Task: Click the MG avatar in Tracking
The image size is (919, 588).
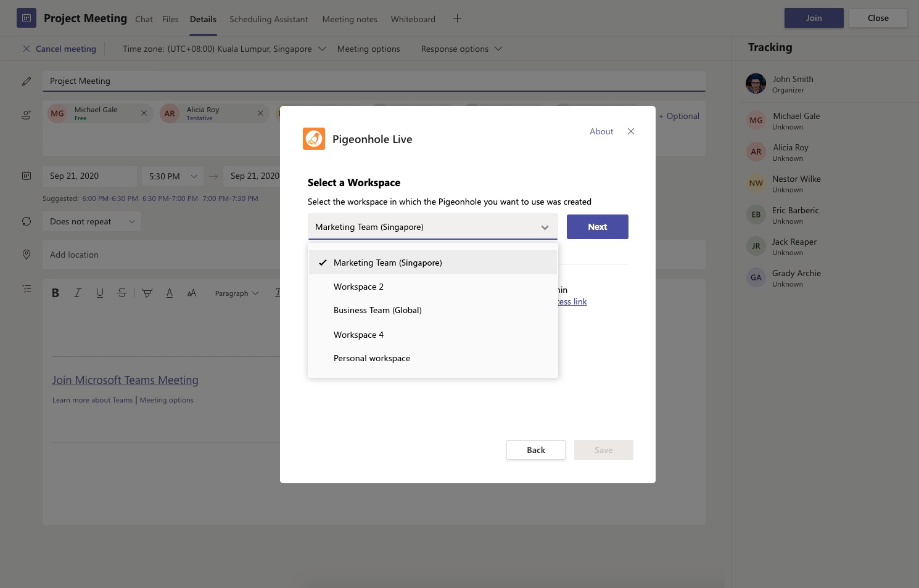Action: [756, 120]
